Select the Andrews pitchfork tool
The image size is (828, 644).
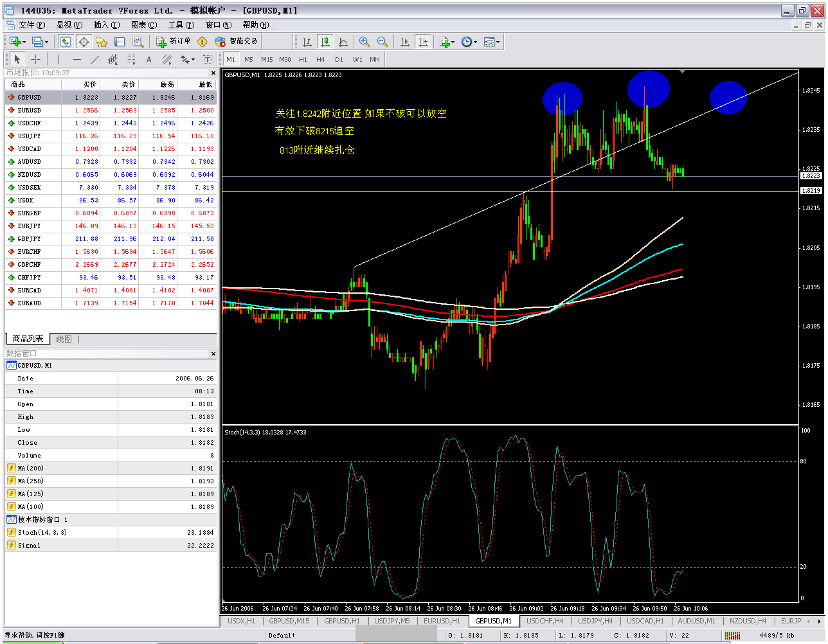pos(167,59)
